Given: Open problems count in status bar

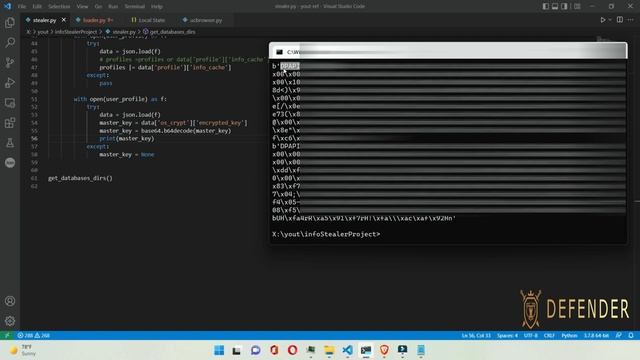Looking at the screenshot, I should coord(33,336).
